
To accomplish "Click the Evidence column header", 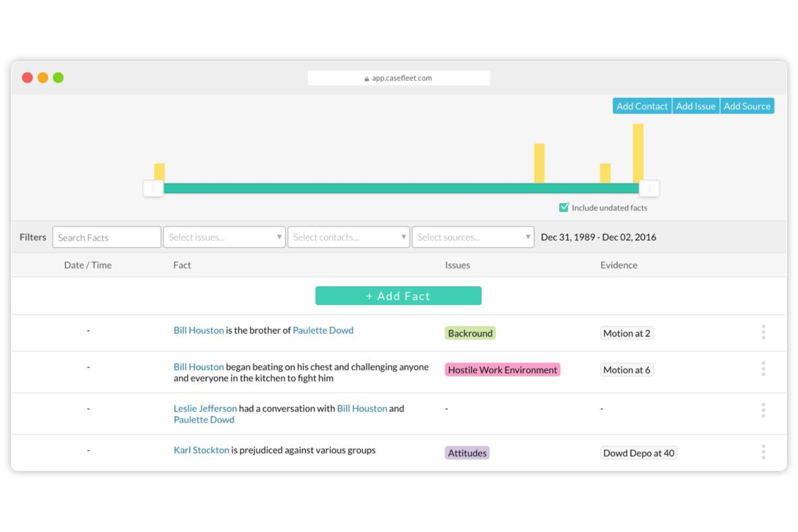I will [x=619, y=265].
